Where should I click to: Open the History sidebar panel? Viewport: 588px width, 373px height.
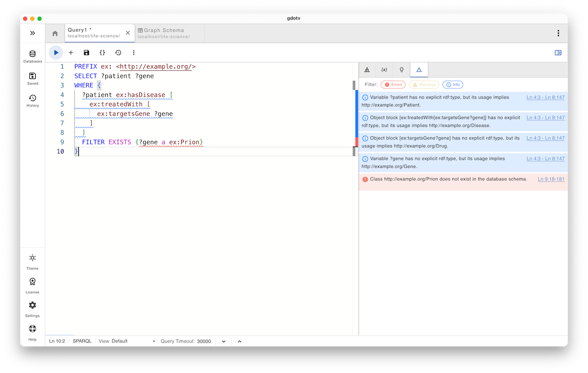pos(32,100)
